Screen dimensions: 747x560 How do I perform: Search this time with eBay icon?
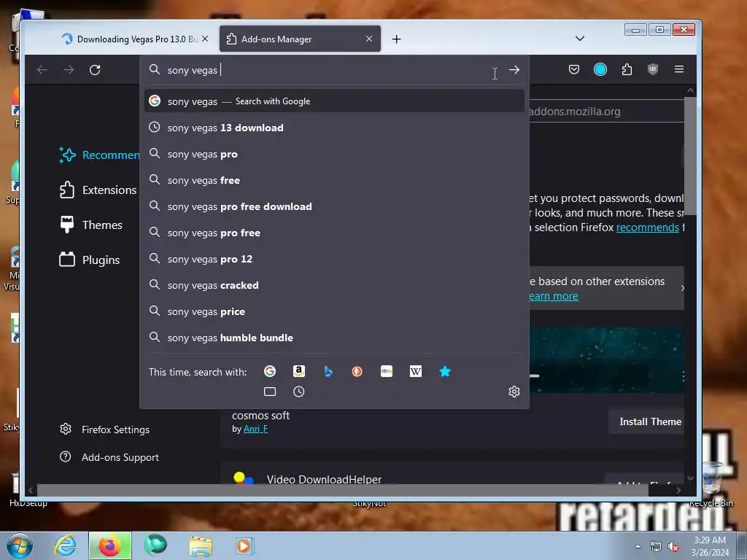387,371
